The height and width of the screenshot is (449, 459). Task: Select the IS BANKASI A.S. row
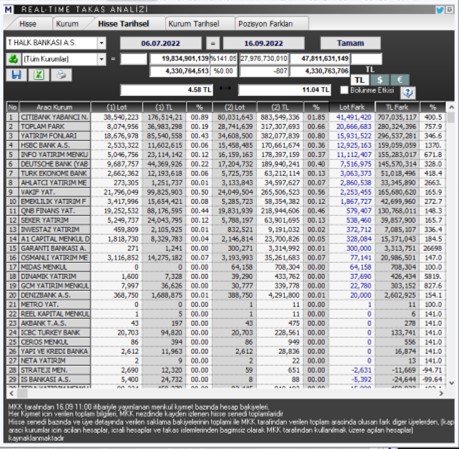pyautogui.click(x=226, y=379)
